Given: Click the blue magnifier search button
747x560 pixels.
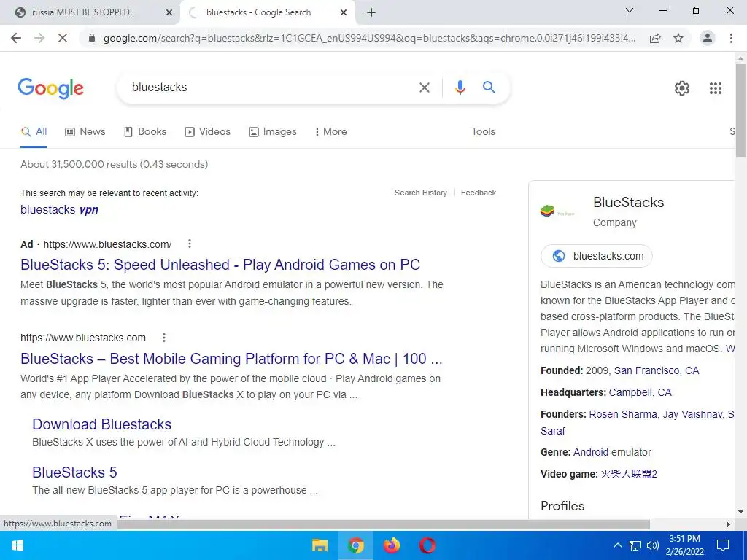Looking at the screenshot, I should tap(489, 87).
